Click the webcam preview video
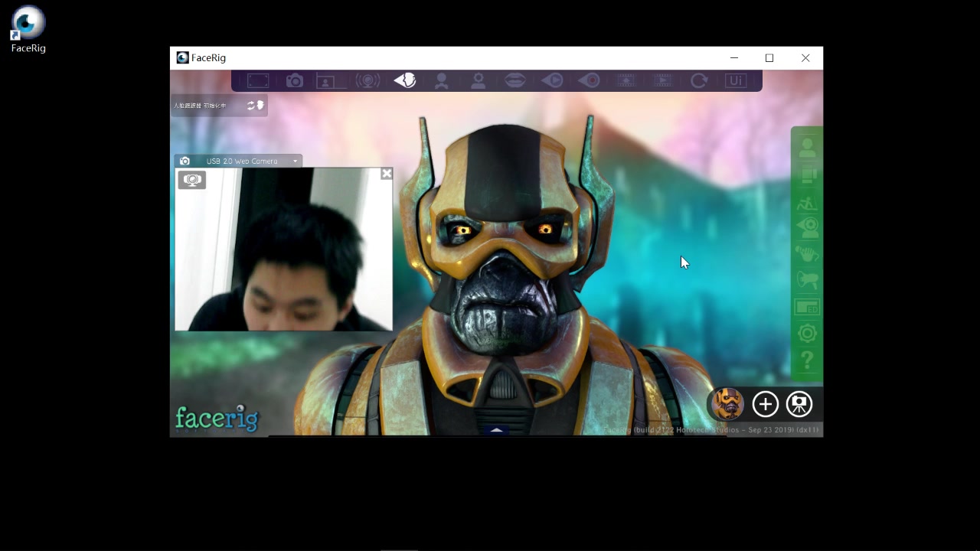Screen dimensions: 980x551 pos(284,249)
